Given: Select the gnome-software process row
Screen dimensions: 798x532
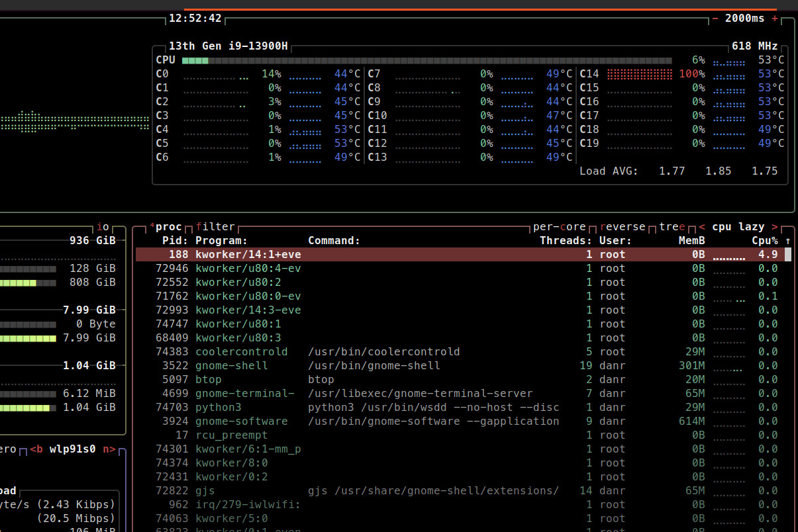Looking at the screenshot, I should [460, 421].
